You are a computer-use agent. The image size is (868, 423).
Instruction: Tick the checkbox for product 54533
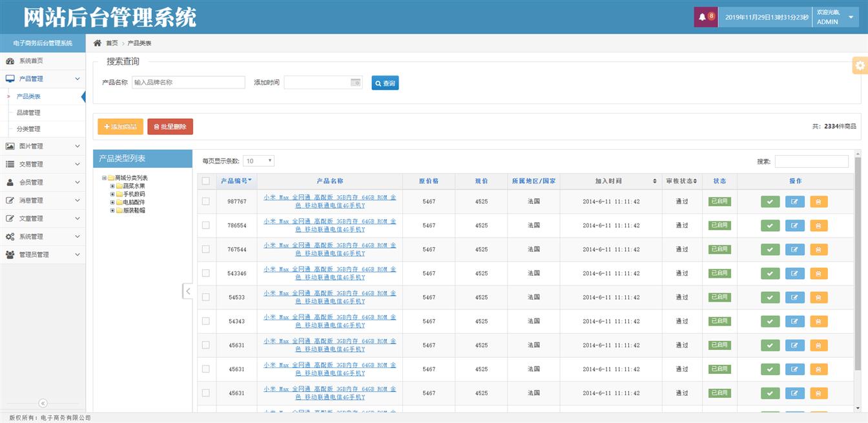(x=205, y=297)
